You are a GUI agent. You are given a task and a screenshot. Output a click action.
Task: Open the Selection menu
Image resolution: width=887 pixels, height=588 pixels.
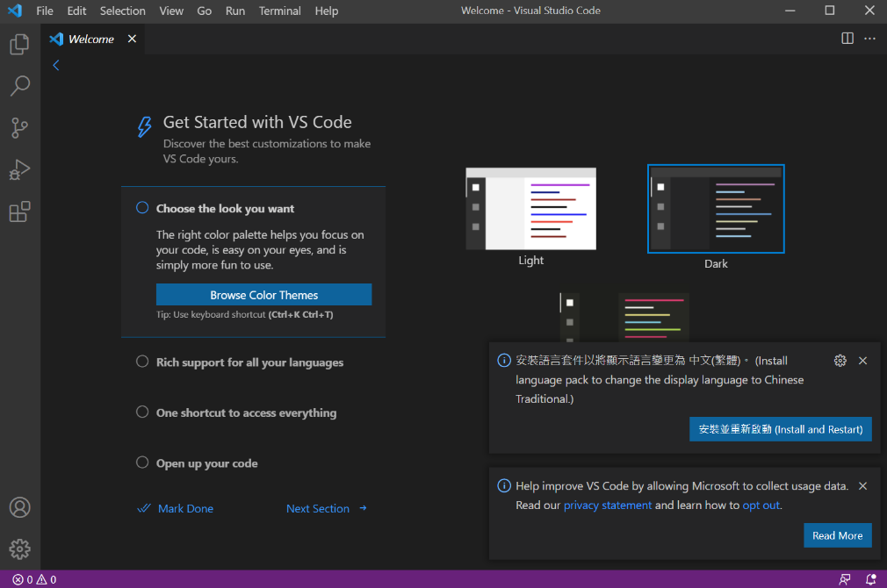coord(123,11)
